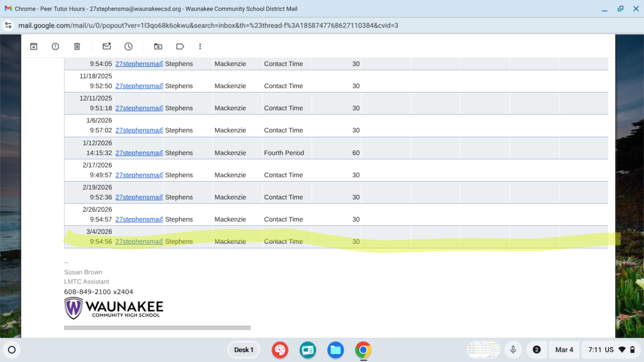644x362 pixels.
Task: Select 'Contact Time' in the 2/17/2026 row
Action: 283,175
